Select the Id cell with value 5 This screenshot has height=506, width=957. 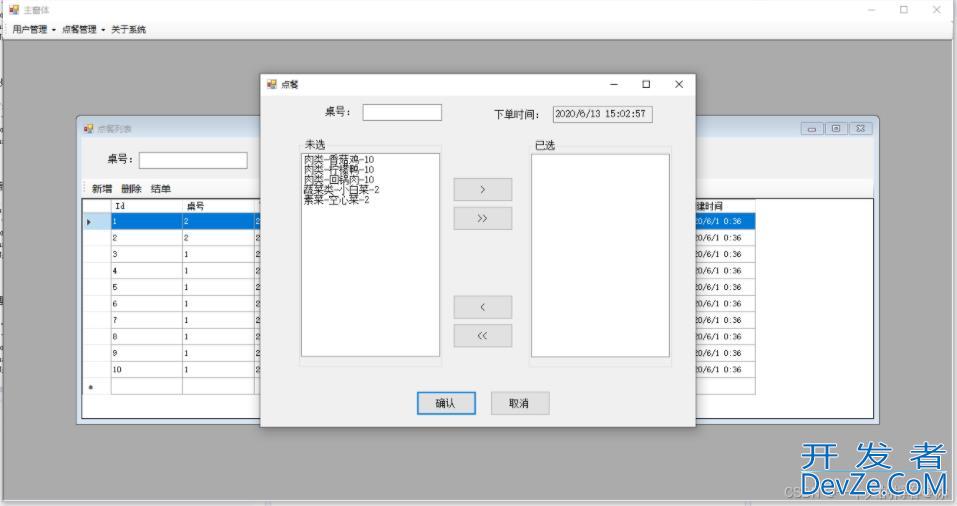click(146, 287)
